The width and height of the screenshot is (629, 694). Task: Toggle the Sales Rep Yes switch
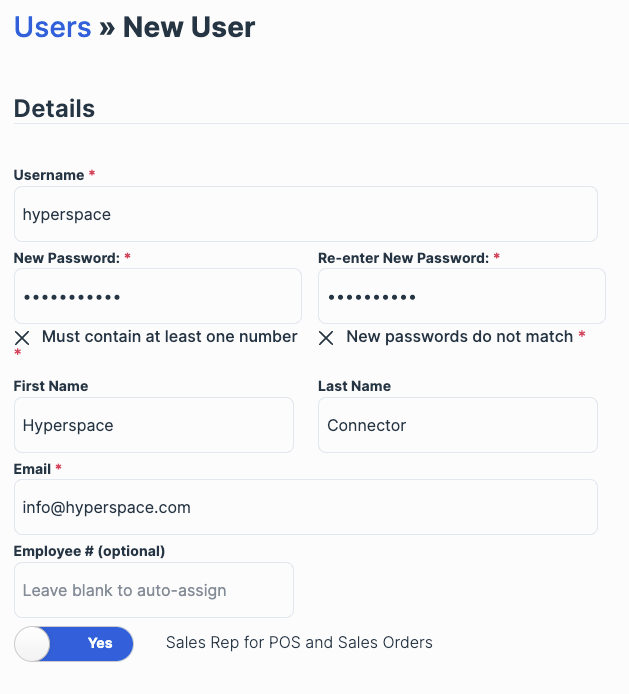pos(74,644)
